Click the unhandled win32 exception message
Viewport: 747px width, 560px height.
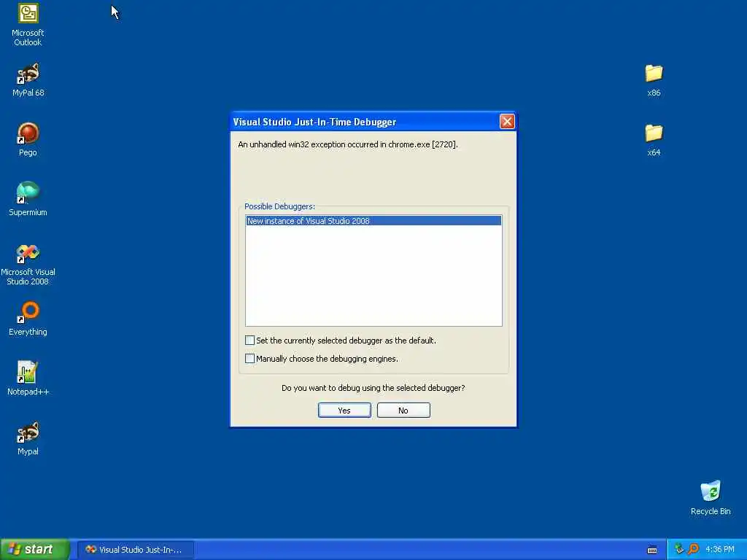[348, 144]
